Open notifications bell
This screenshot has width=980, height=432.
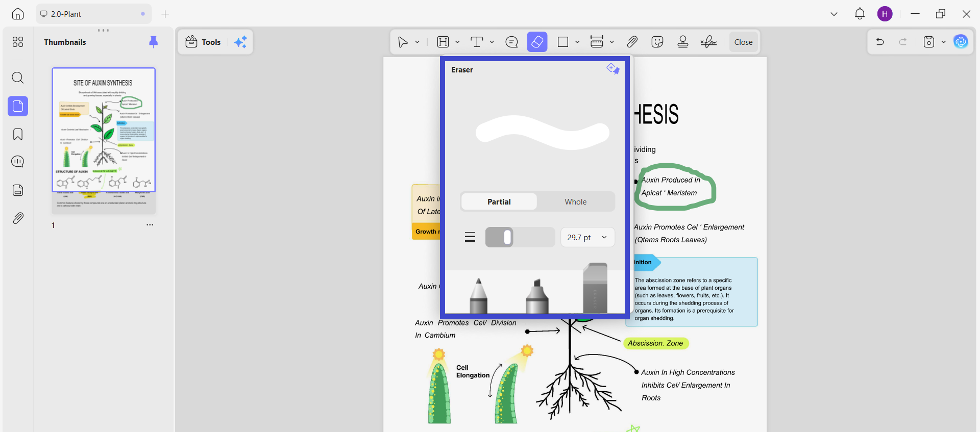860,14
